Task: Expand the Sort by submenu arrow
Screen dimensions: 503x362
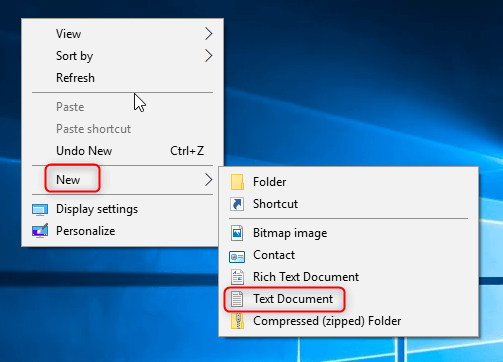Action: [208, 56]
